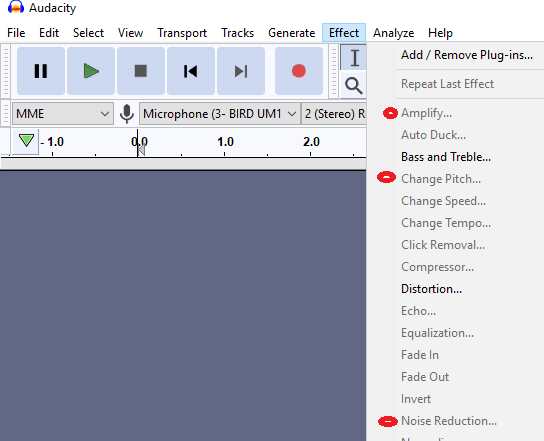The width and height of the screenshot is (544, 441).
Task: Stop playback with the Stop button
Action: click(x=141, y=71)
